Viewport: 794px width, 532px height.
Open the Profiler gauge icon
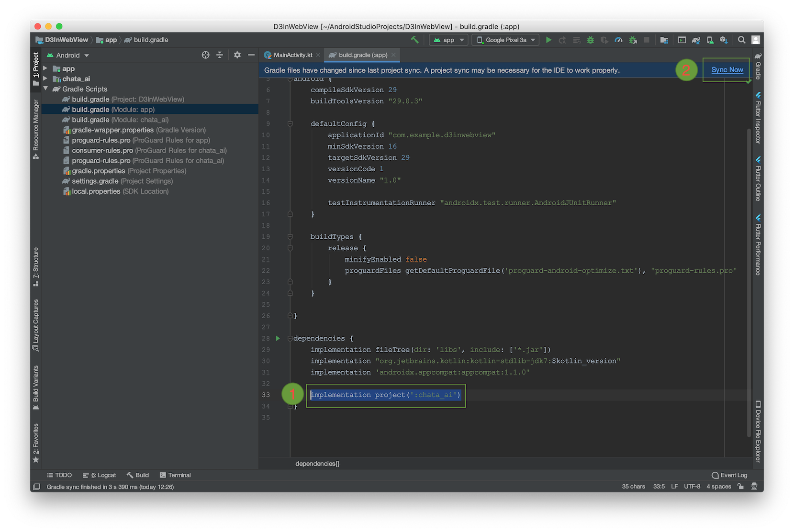click(618, 40)
